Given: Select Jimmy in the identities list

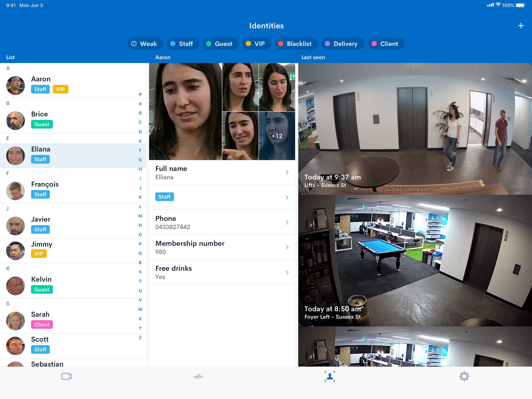Looking at the screenshot, I should [73, 251].
